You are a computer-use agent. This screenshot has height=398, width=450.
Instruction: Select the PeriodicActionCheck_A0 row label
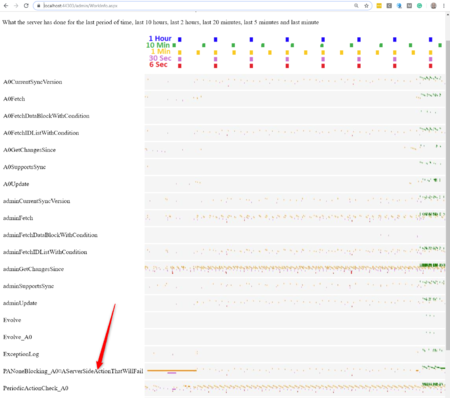36,388
